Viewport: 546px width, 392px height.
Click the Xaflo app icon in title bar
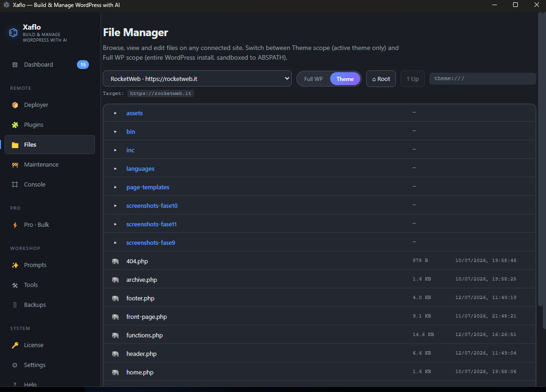coord(6,5)
